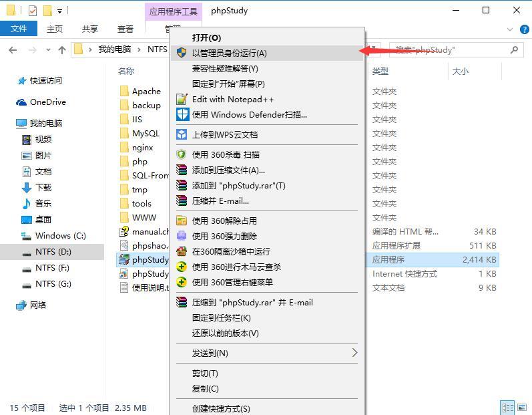Viewport: 532px width, 415px height.
Task: Open the 查看 ribbon tab
Action: pyautogui.click(x=125, y=29)
